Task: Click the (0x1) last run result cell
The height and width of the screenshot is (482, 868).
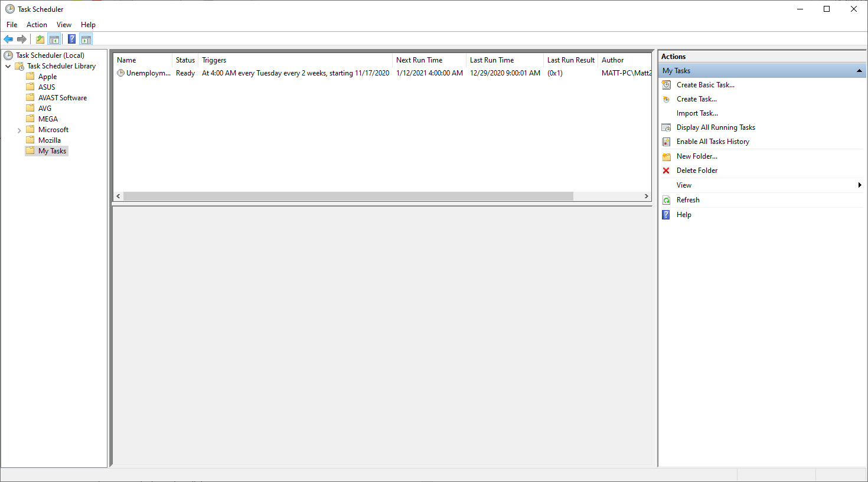Action: [555, 73]
